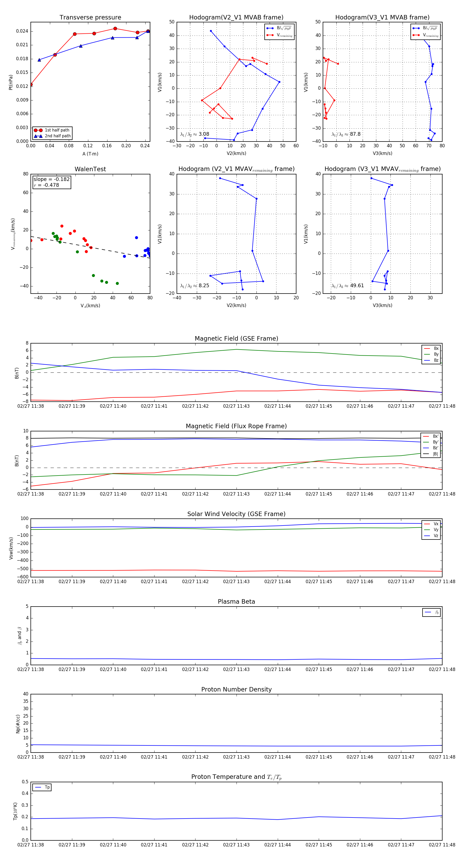
Task: Click the By' legend entry in Flux Rope panel
Action: [431, 442]
